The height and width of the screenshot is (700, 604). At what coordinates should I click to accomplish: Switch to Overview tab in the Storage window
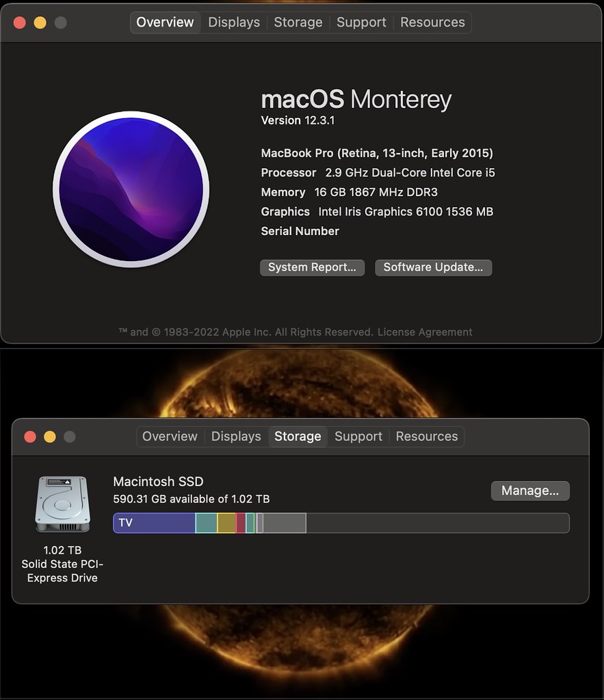pyautogui.click(x=170, y=436)
